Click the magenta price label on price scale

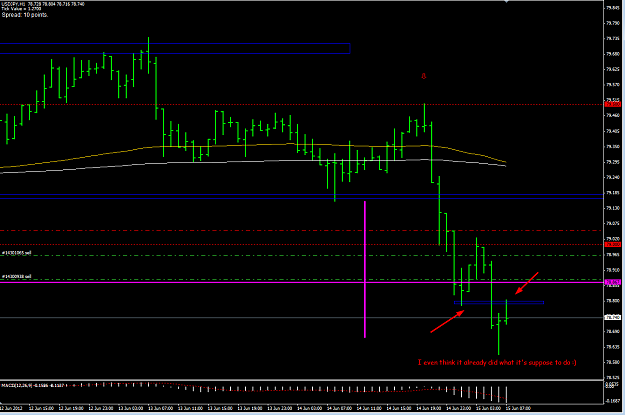tap(612, 282)
